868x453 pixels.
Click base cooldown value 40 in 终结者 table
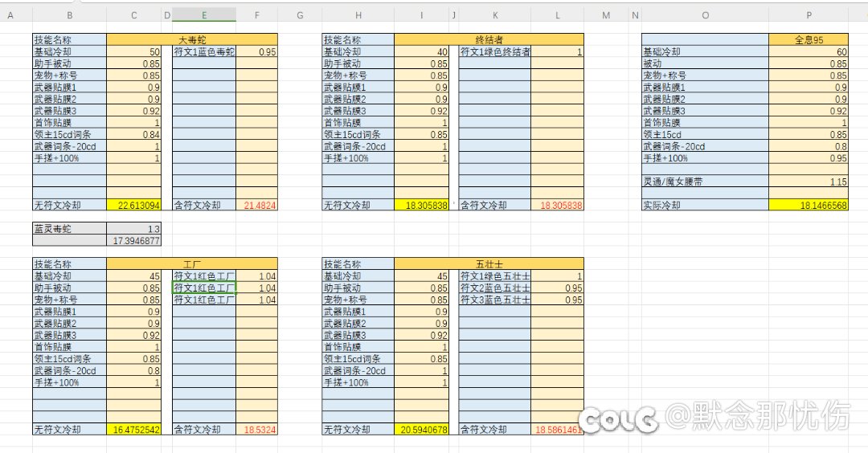(x=421, y=52)
